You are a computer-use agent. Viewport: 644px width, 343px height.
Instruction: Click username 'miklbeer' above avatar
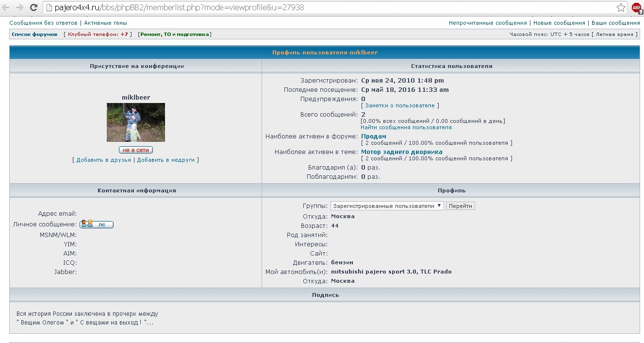coord(136,98)
